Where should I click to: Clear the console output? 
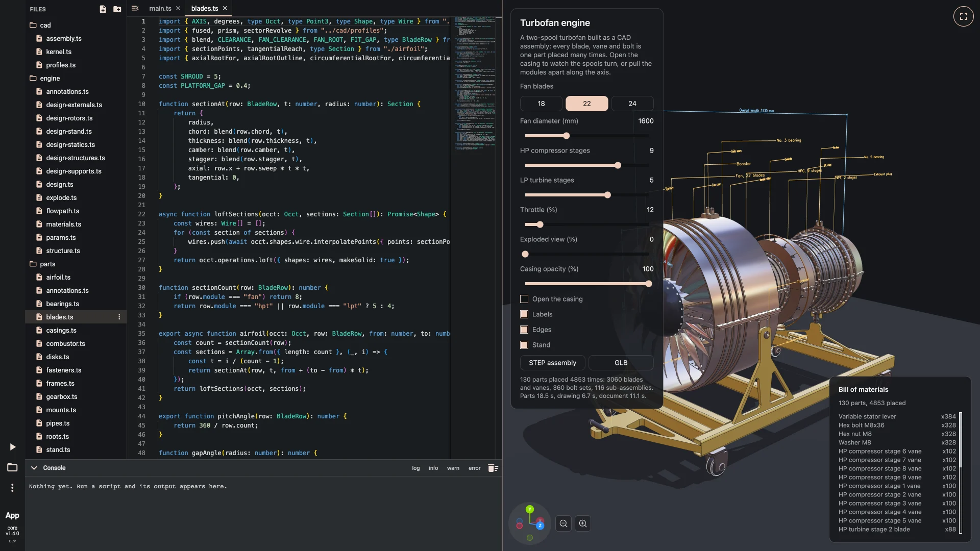[493, 468]
